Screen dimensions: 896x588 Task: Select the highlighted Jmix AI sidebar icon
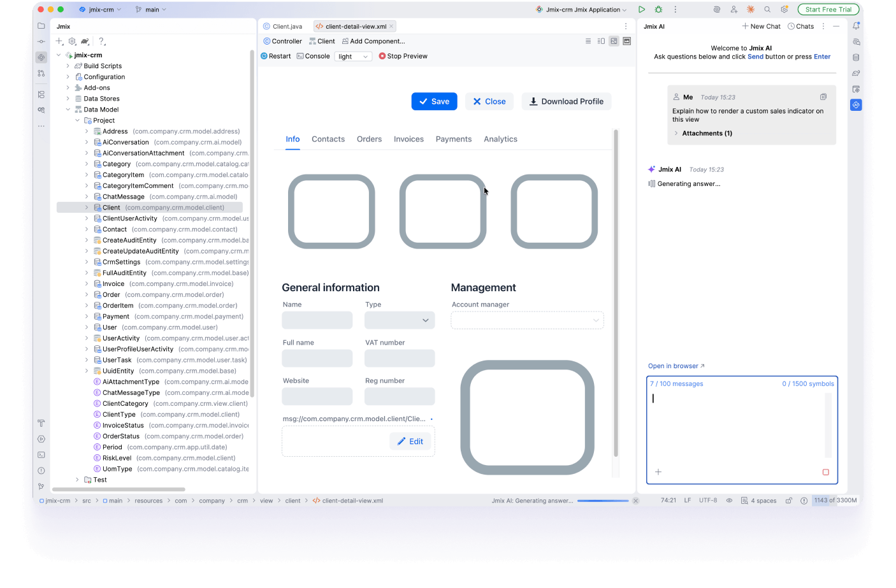click(x=856, y=105)
